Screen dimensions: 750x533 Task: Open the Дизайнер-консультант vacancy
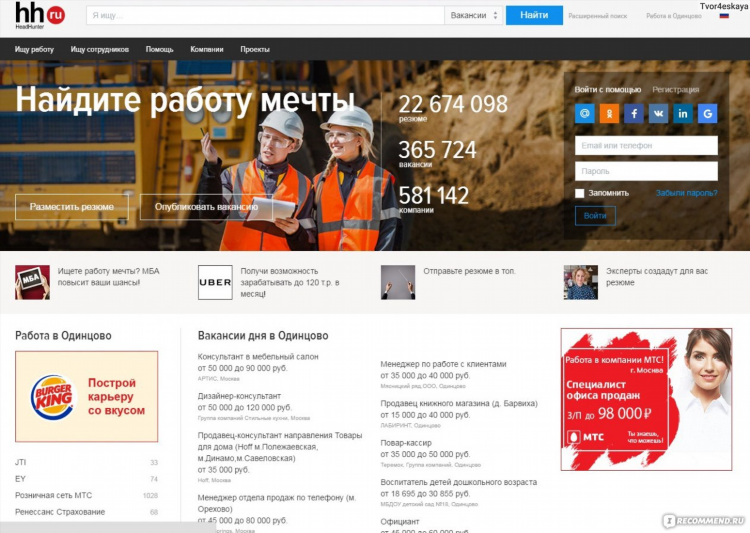(x=239, y=396)
